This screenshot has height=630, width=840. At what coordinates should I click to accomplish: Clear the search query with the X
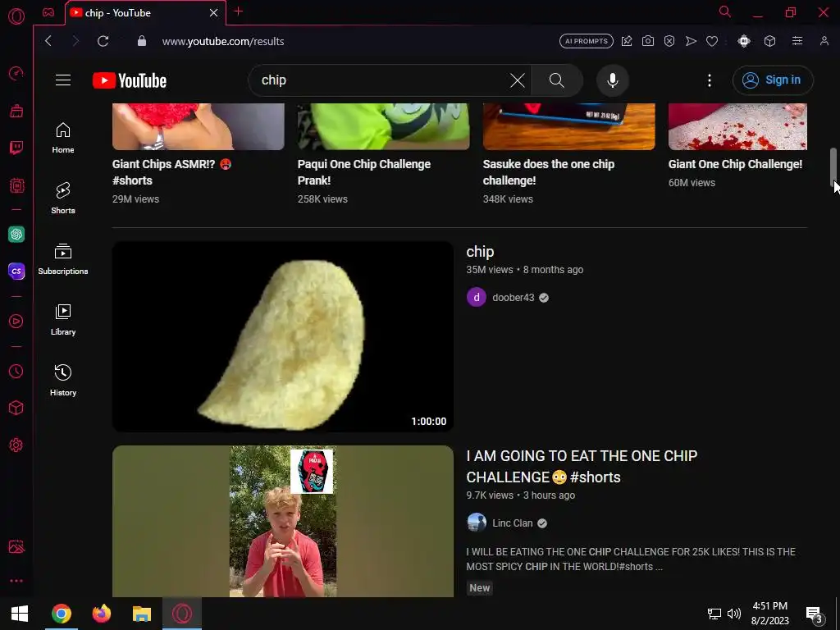(518, 80)
